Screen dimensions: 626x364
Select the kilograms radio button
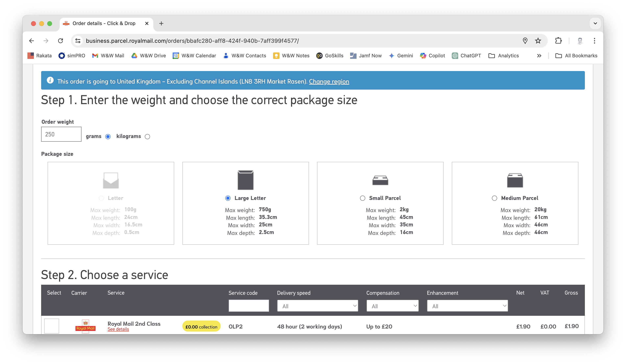click(x=147, y=137)
